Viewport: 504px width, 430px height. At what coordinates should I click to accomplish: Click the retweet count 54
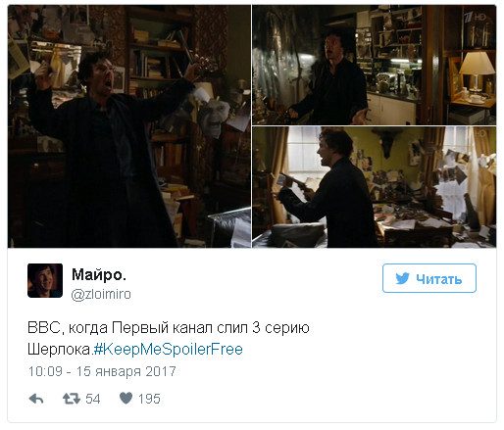[93, 399]
